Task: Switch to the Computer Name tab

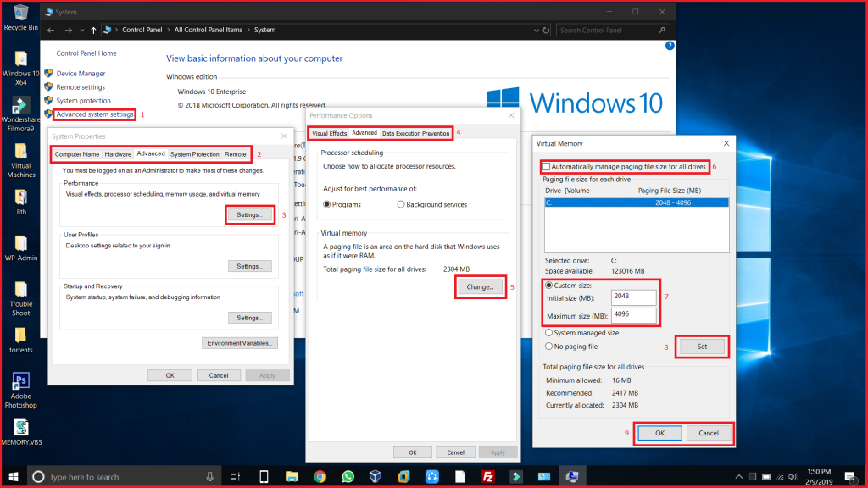Action: click(77, 154)
